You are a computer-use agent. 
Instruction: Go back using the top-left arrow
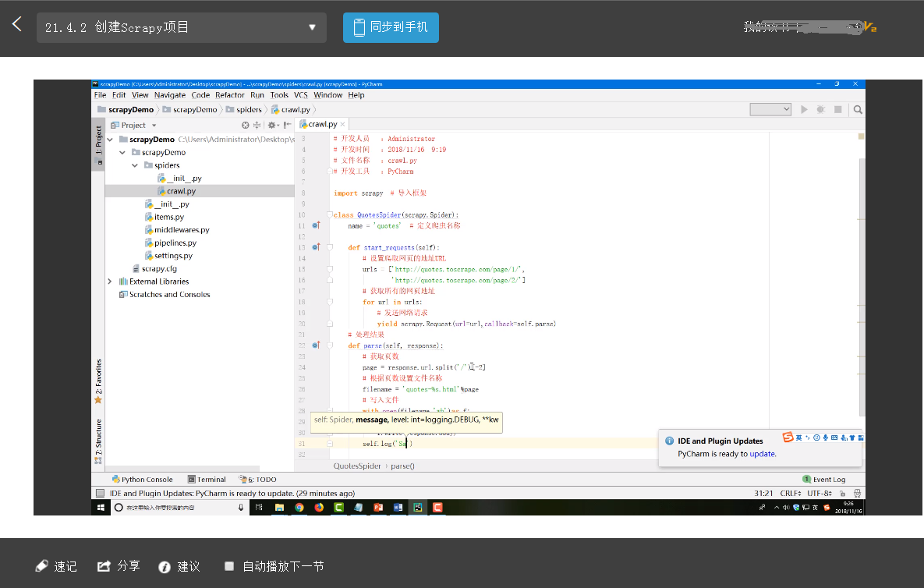(x=16, y=24)
